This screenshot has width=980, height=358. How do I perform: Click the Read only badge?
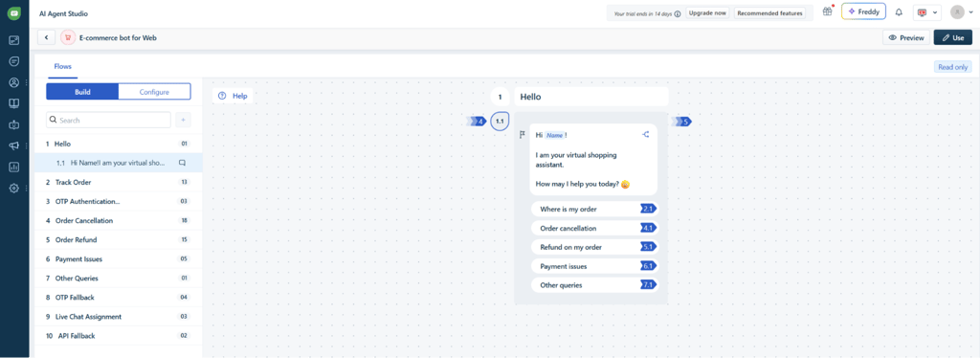953,67
